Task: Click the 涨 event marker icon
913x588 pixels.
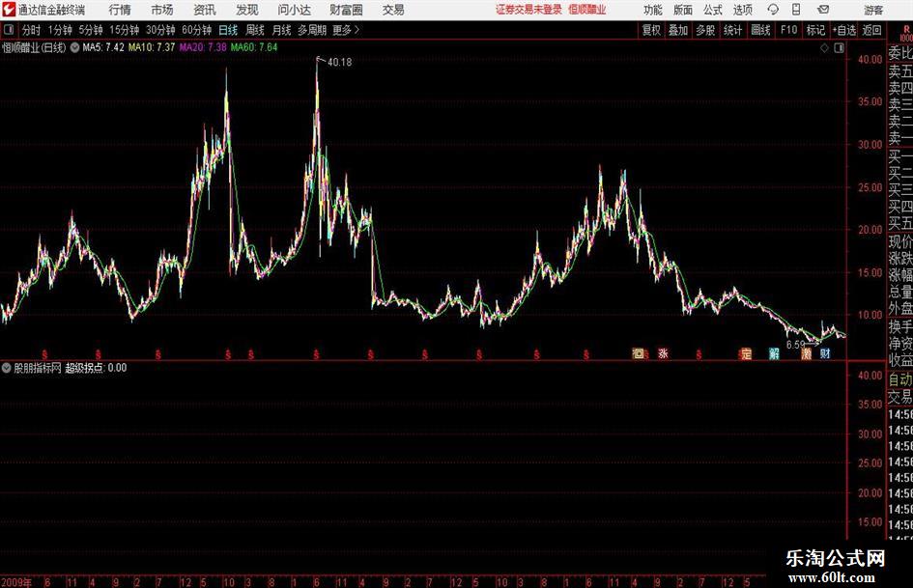Action: [x=663, y=353]
